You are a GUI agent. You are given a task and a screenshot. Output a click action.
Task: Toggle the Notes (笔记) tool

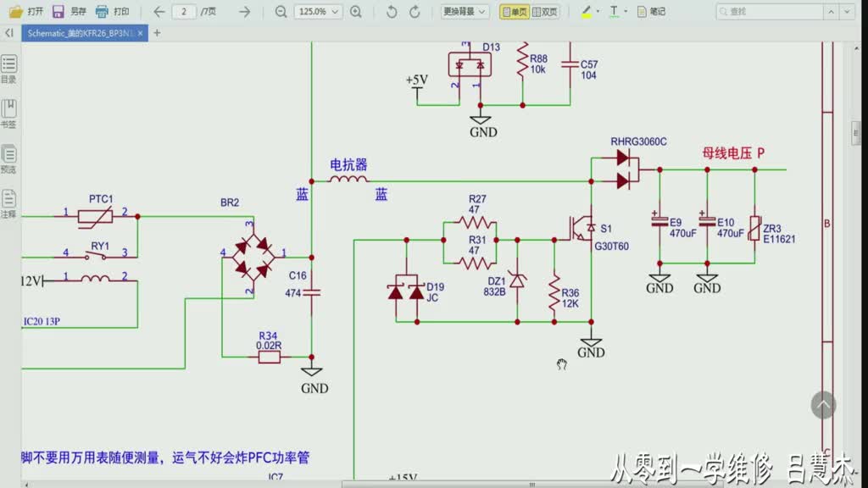click(651, 12)
